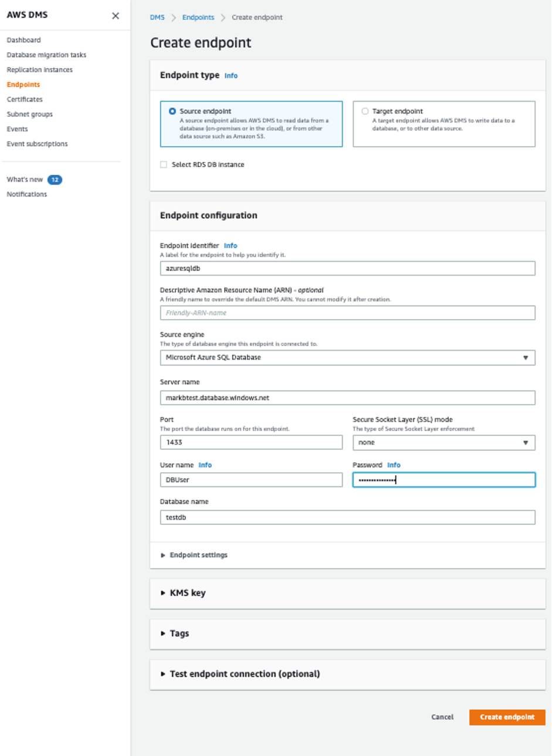Open Database migration tasks in the sidebar
This screenshot has width=552, height=756.
point(48,55)
